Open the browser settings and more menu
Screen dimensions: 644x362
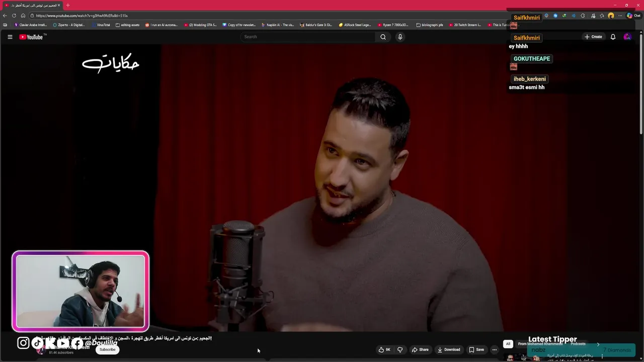click(620, 16)
